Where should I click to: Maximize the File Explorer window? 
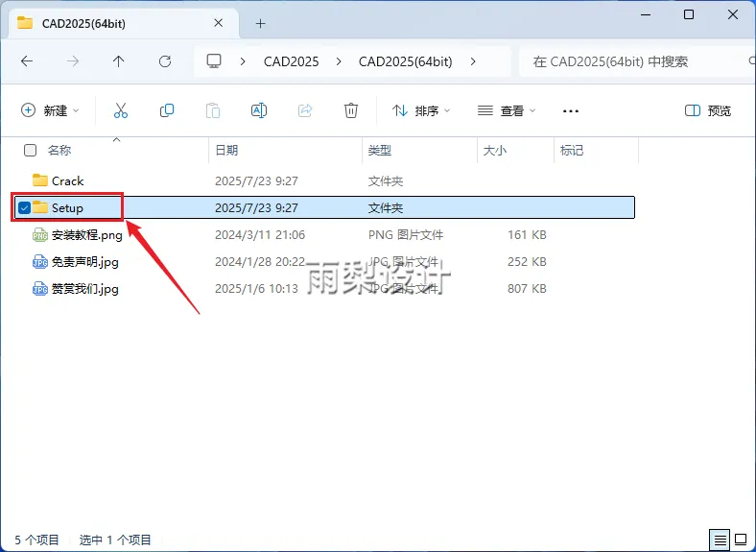689,14
